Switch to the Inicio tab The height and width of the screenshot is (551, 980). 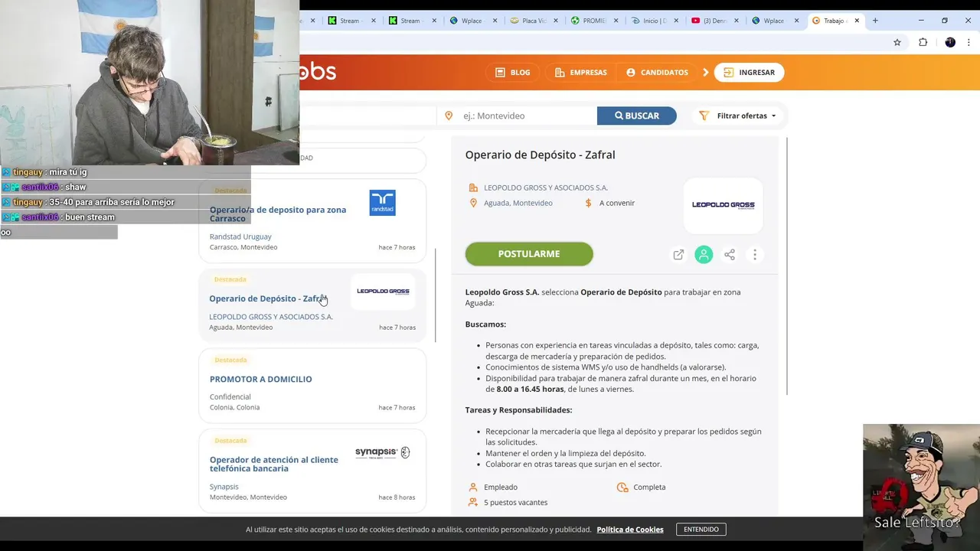(655, 21)
